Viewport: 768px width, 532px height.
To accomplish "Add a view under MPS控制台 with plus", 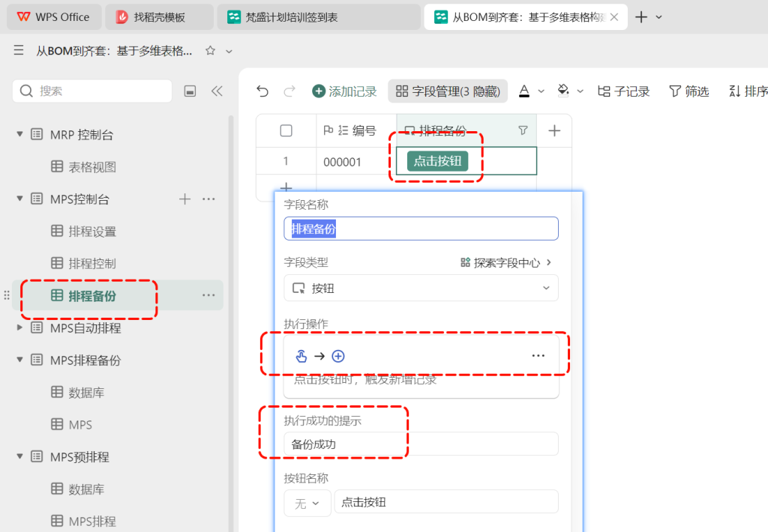I will click(x=184, y=199).
